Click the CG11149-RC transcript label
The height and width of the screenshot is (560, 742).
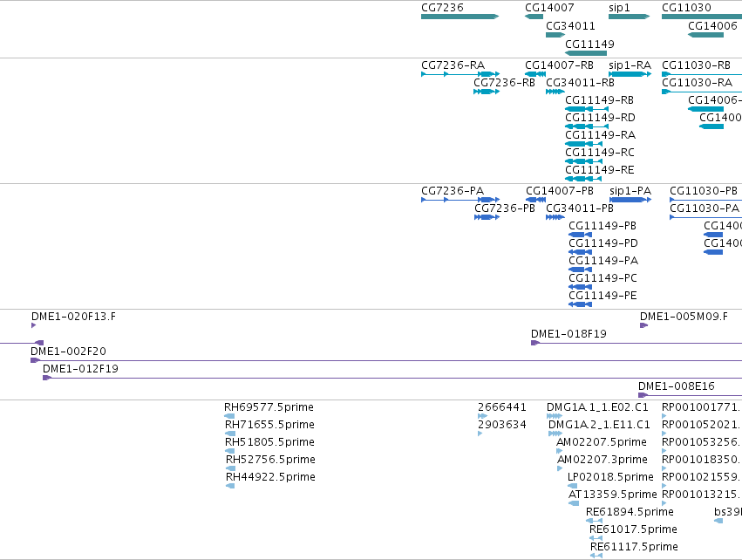tap(600, 153)
